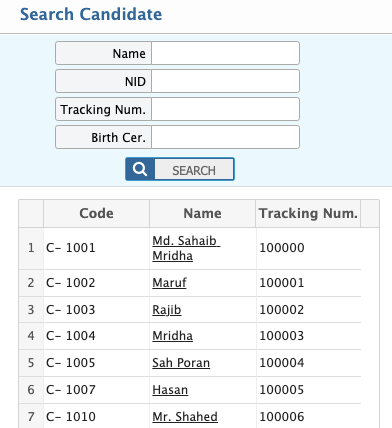The image size is (392, 428).
Task: Select tracking number 100006
Action: (282, 417)
